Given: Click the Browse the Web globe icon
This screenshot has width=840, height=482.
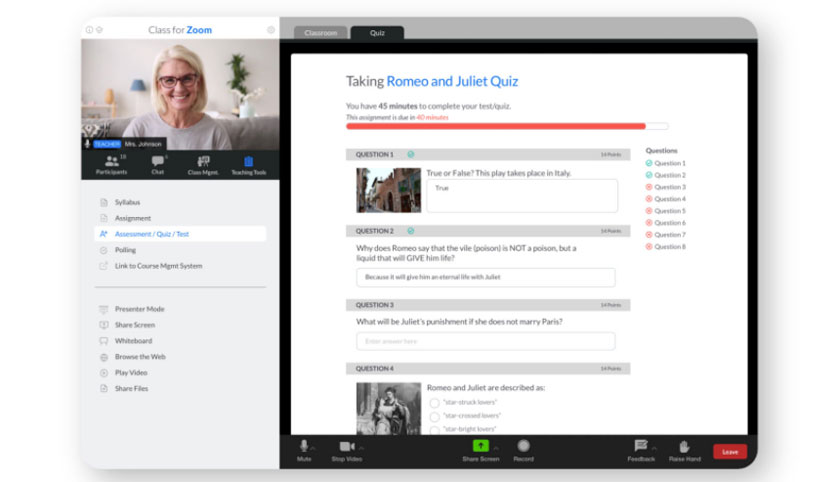Looking at the screenshot, I should (104, 357).
